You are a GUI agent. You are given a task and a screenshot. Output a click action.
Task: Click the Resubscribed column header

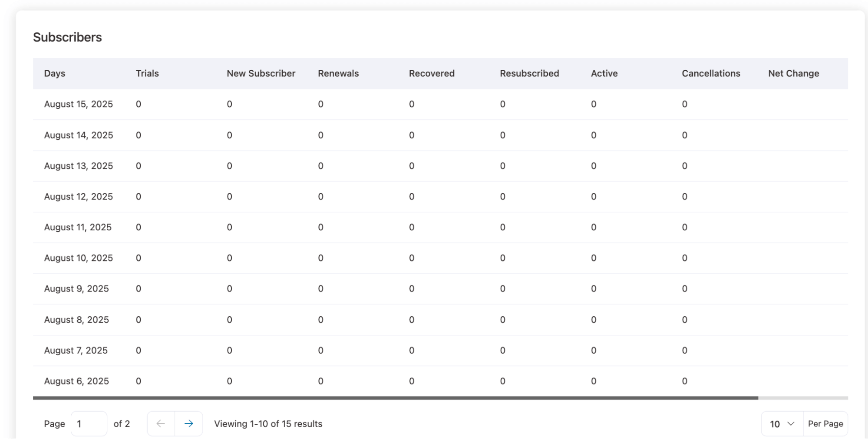pyautogui.click(x=529, y=73)
